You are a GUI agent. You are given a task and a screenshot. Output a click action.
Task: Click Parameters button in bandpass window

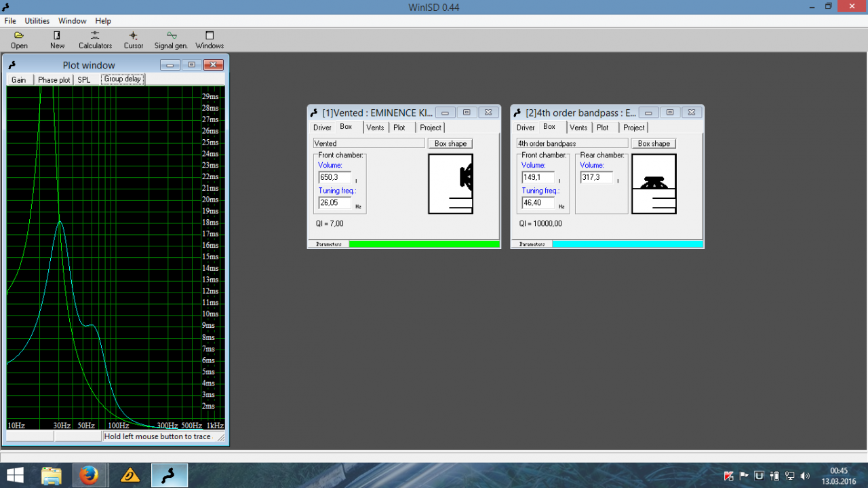(532, 244)
